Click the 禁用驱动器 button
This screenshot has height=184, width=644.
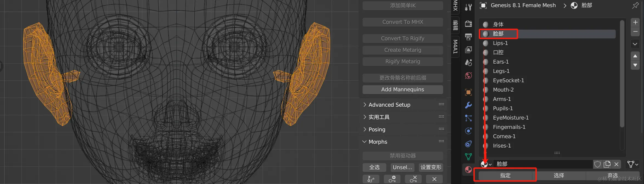tap(403, 156)
